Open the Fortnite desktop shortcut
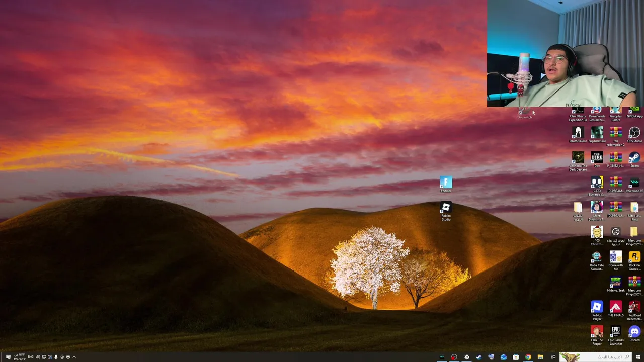Viewport: 644px width, 362px height. point(446,184)
